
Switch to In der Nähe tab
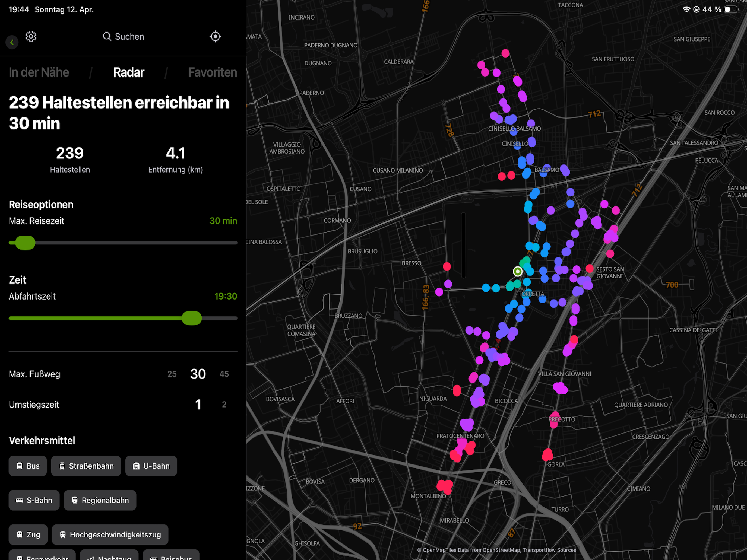39,72
